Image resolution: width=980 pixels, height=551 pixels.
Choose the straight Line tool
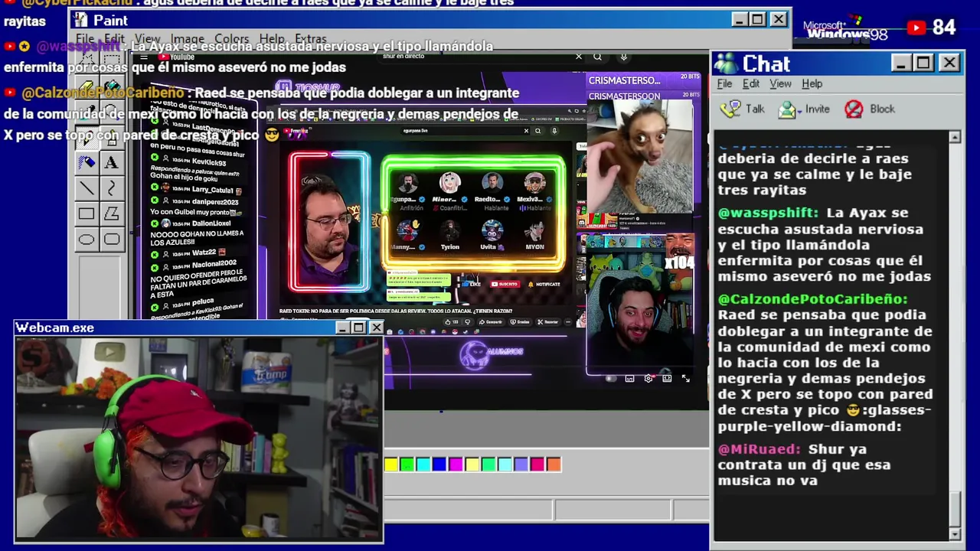click(x=87, y=188)
